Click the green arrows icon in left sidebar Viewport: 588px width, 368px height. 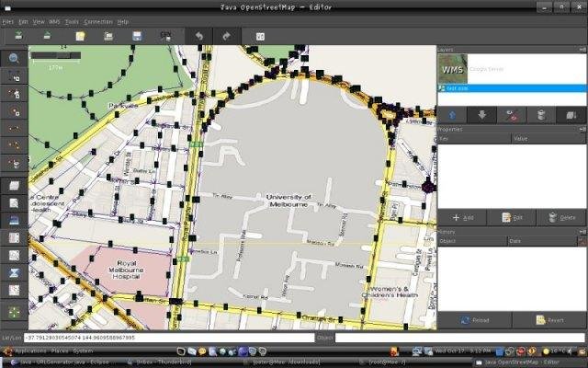(x=14, y=312)
